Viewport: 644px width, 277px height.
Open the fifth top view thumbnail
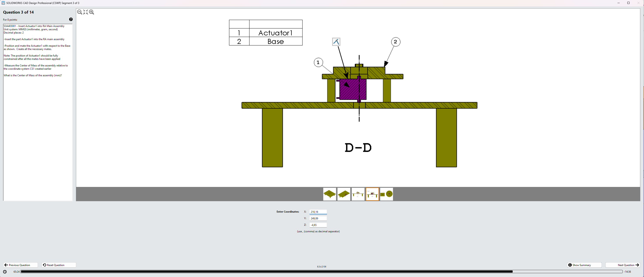click(x=387, y=194)
